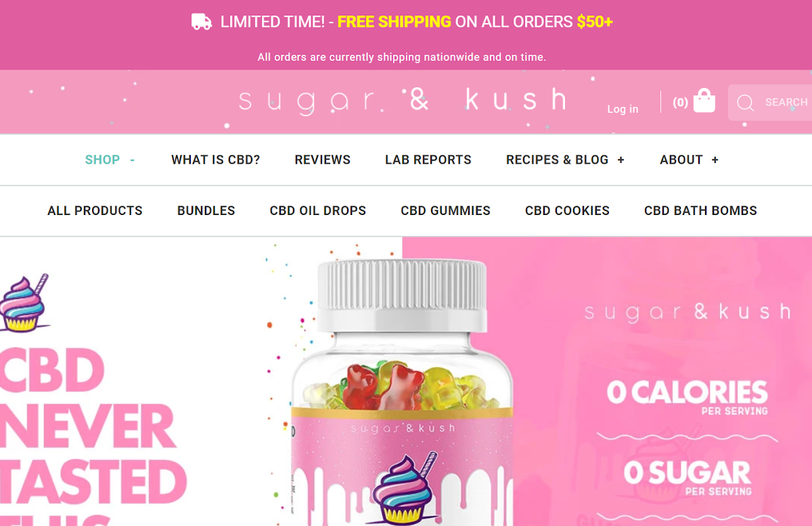Open CBD BATH BOMBS category
This screenshot has height=526, width=812.
coord(700,210)
